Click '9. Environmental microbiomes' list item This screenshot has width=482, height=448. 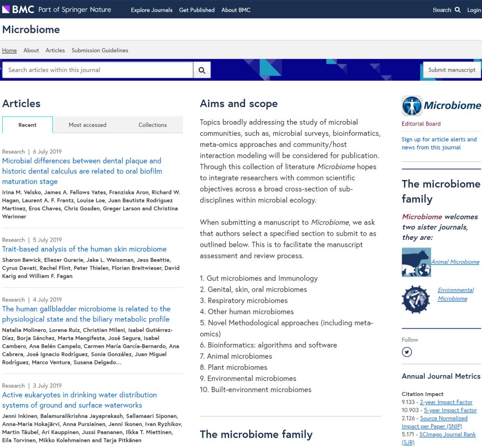248,378
